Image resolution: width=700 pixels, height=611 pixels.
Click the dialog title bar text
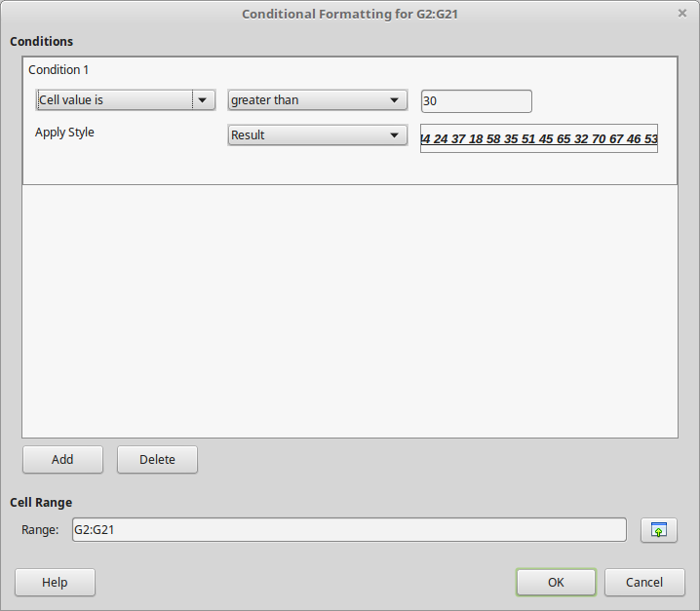pyautogui.click(x=349, y=15)
